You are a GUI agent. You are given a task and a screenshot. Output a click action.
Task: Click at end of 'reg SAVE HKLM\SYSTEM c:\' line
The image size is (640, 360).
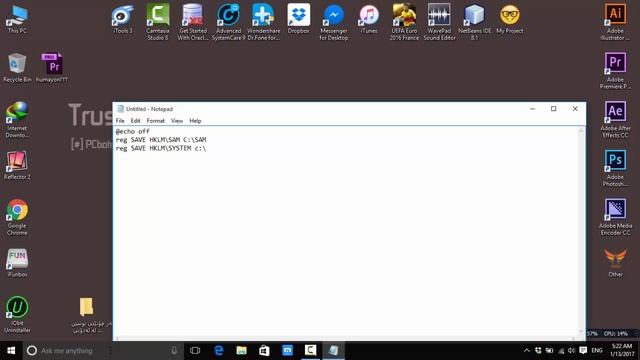tap(207, 148)
